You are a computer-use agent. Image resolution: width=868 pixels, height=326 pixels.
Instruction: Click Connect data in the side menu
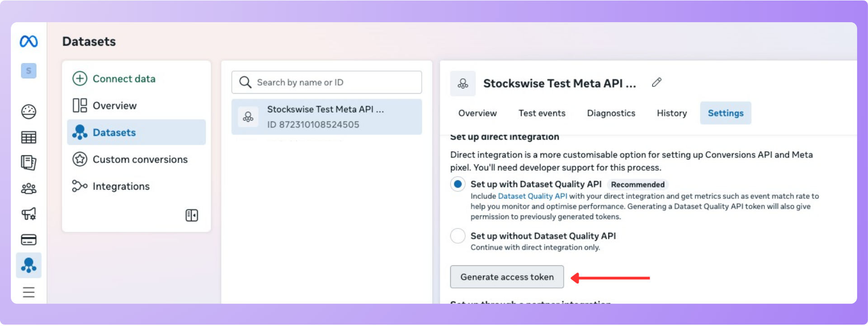click(x=123, y=79)
